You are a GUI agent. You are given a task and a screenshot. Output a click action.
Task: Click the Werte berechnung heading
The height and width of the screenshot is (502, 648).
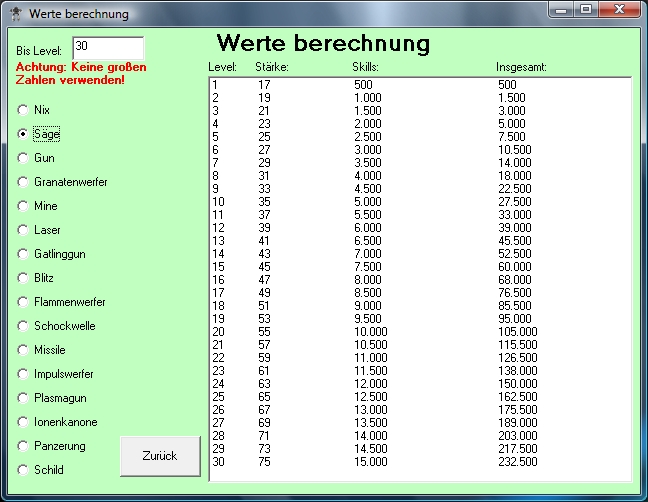tap(323, 43)
